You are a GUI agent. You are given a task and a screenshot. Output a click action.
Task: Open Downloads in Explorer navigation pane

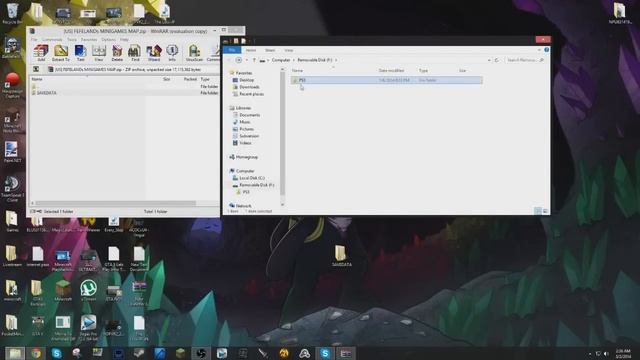[x=249, y=87]
